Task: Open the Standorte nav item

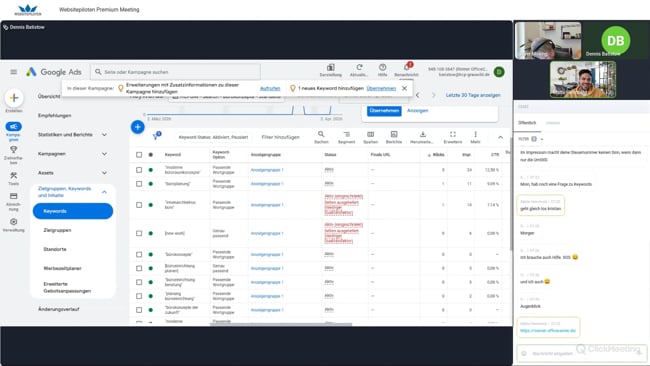Action: pyautogui.click(x=55, y=249)
